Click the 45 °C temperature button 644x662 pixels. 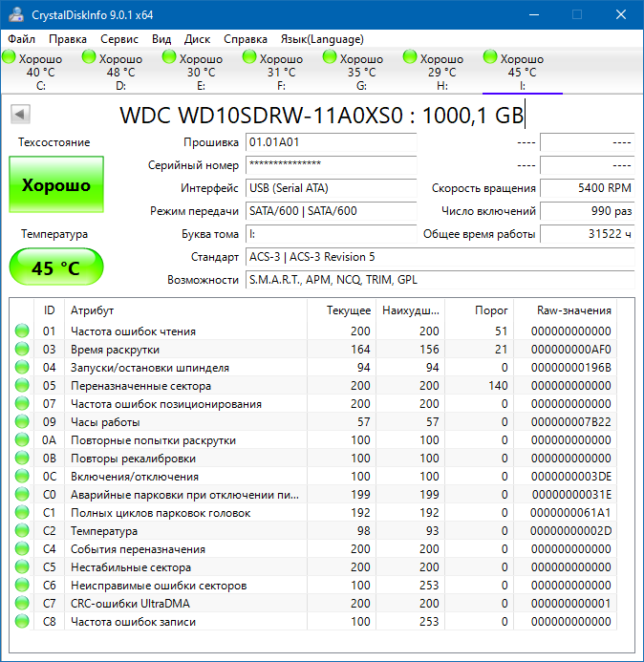56,267
